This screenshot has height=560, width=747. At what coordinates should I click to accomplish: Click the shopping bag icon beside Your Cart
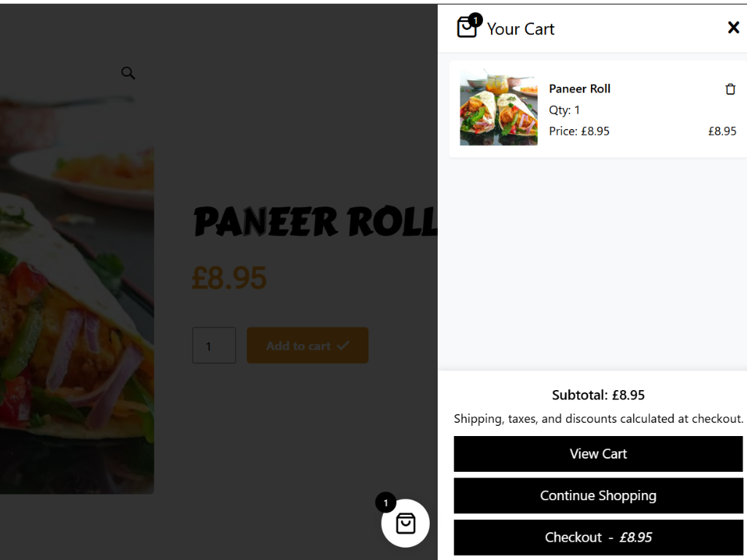point(466,27)
